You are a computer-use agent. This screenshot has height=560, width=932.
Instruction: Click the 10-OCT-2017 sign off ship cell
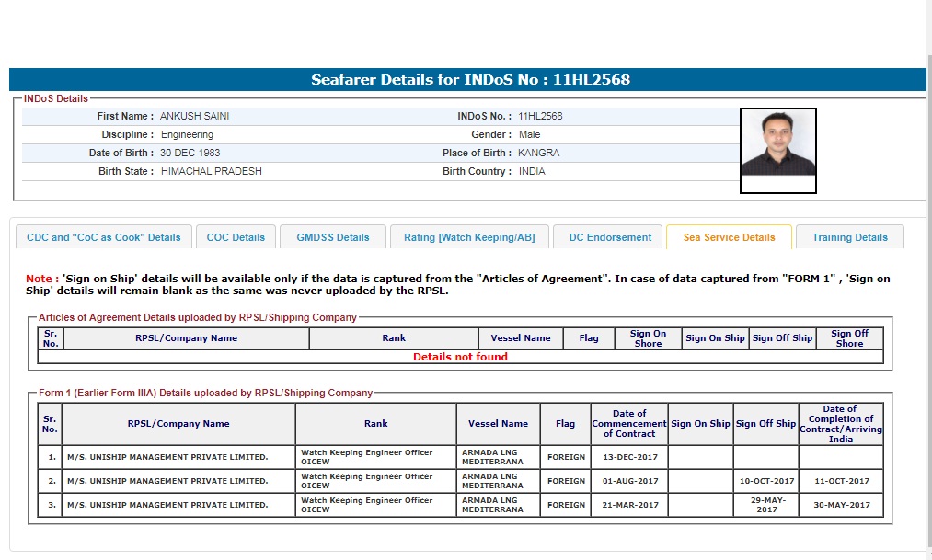pos(765,481)
